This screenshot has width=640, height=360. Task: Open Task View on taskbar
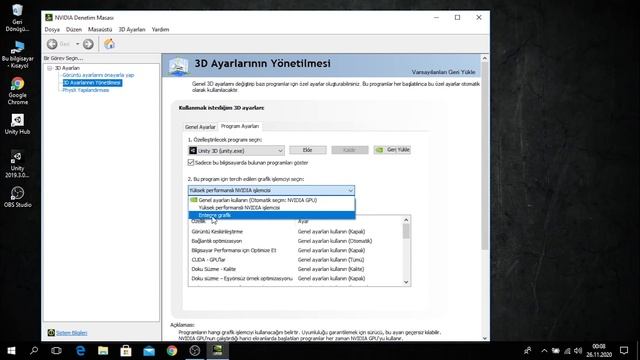pyautogui.click(x=56, y=351)
